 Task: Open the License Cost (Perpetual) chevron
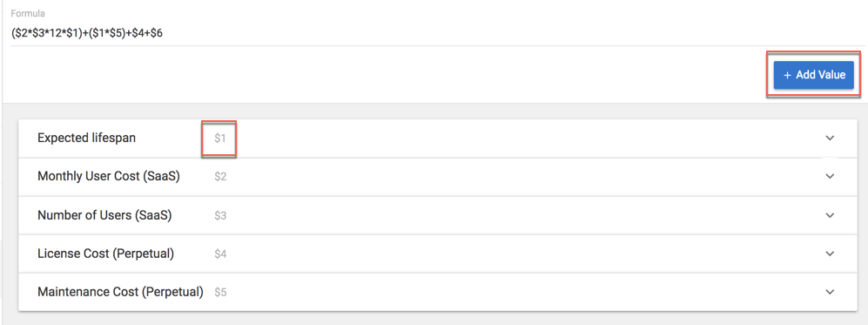[x=829, y=253]
